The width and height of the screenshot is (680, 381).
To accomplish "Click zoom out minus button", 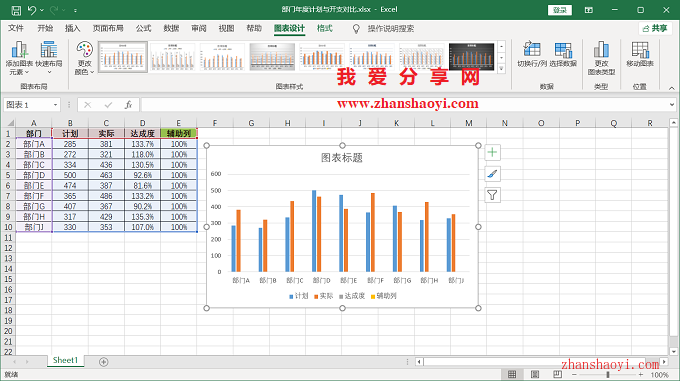I will 575,374.
